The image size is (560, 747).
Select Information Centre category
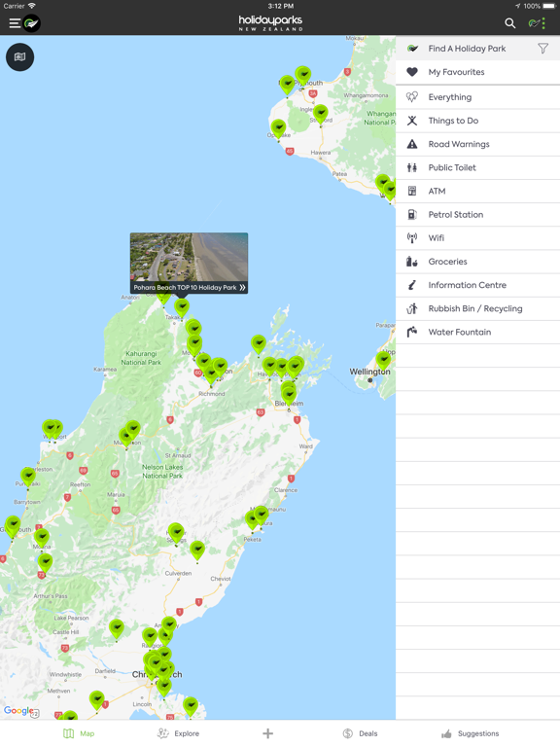(477, 285)
